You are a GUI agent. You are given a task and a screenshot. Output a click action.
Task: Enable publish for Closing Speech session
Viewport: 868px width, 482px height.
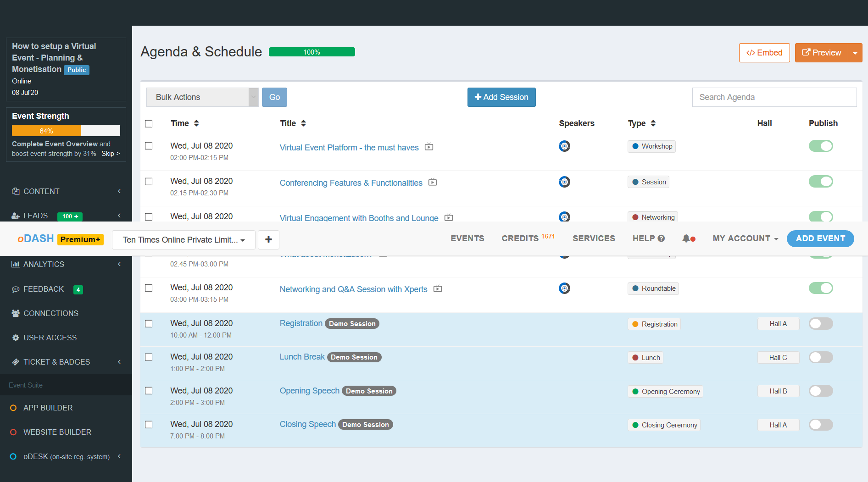(821, 424)
